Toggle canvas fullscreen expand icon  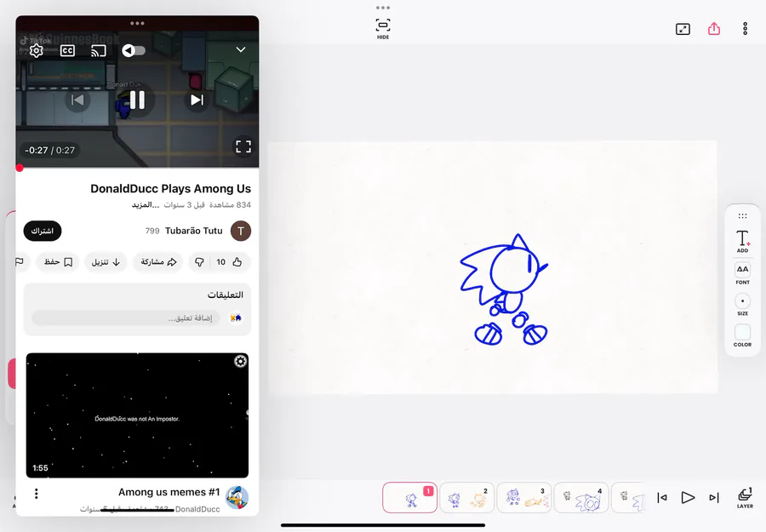click(683, 29)
